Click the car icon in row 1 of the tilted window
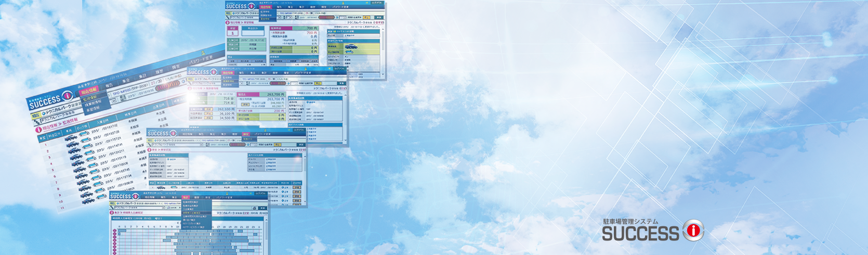Viewport: 868px width, 255px height. (71, 137)
